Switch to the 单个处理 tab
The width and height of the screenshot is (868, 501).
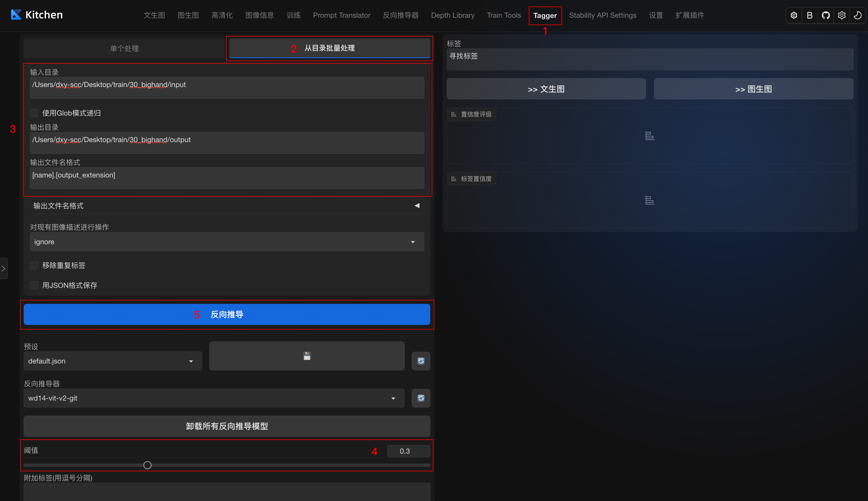[124, 49]
